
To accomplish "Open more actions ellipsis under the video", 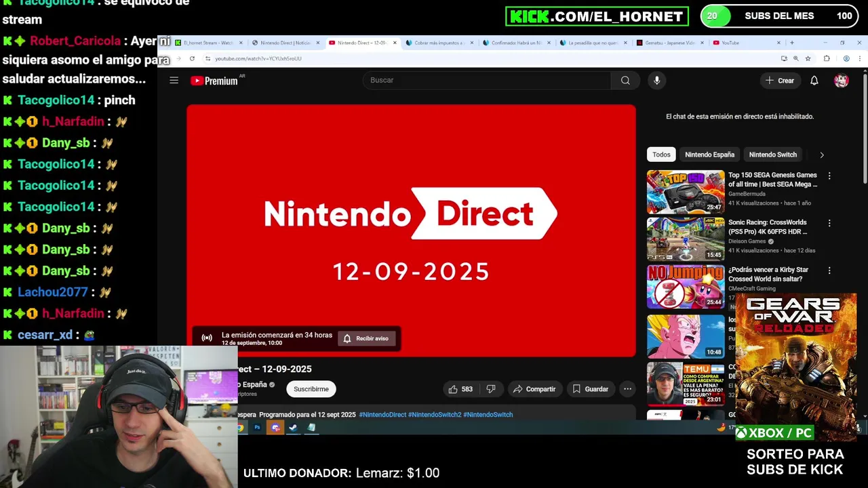I will coord(627,389).
